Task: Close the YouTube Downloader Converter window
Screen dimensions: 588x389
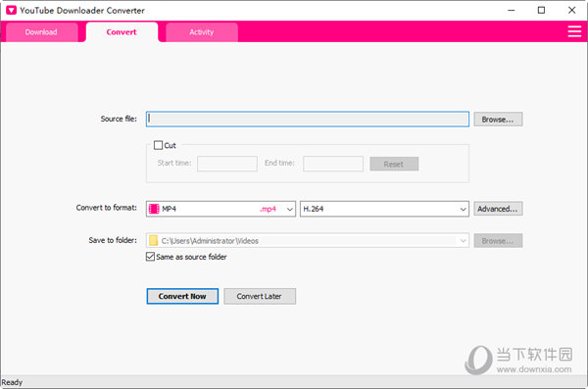Action: click(x=571, y=10)
